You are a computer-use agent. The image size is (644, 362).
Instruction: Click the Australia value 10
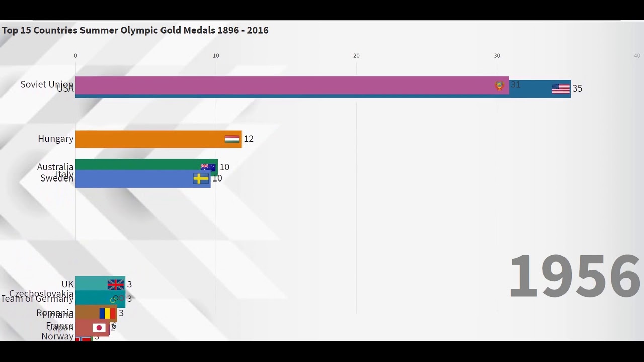(224, 167)
